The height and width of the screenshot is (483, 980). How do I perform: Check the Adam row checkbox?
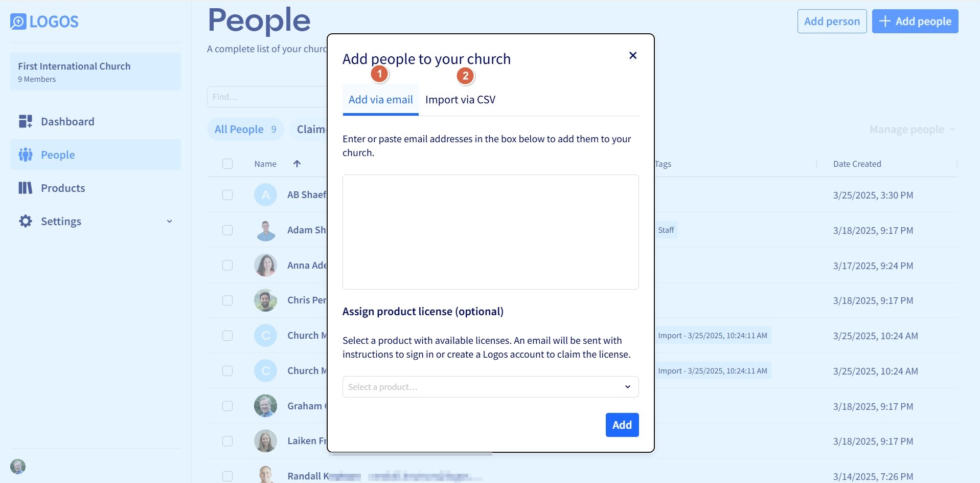[227, 230]
